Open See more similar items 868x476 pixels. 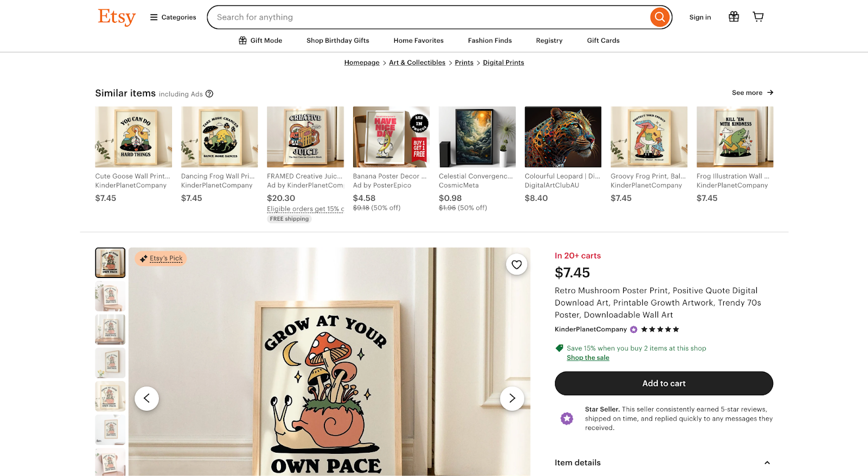pyautogui.click(x=752, y=93)
